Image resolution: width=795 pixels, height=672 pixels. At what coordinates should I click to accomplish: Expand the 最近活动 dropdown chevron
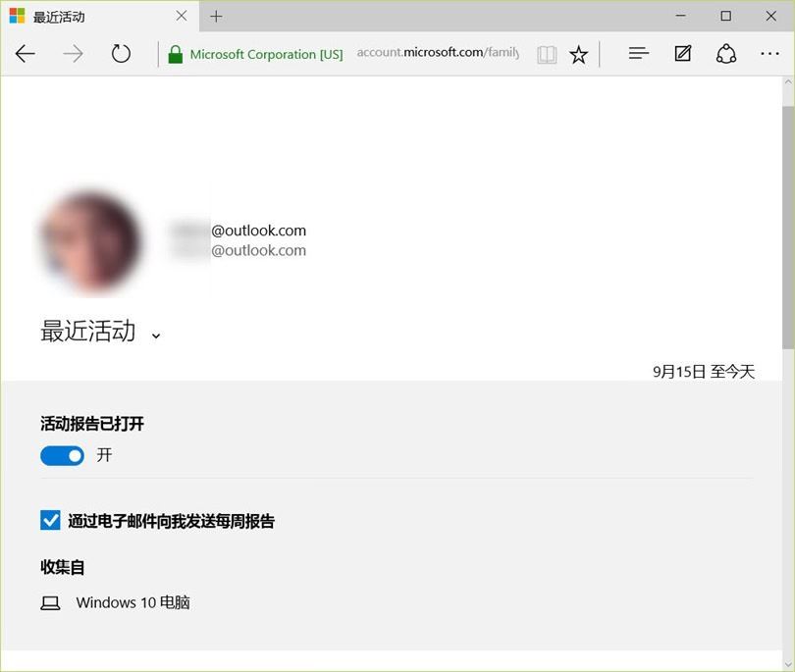click(x=156, y=336)
